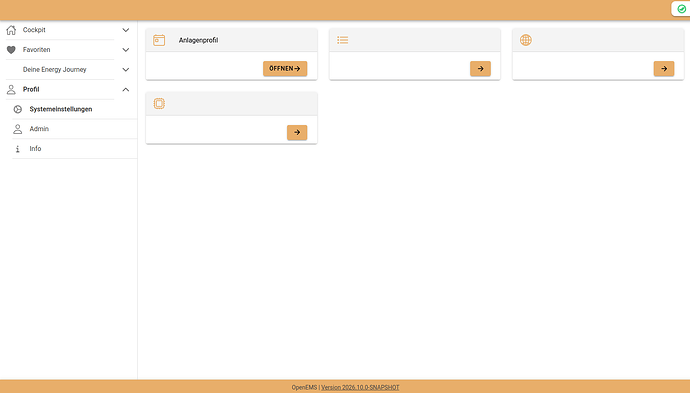Expand Deine Energy Journey chevron
The image size is (690, 393).
(126, 70)
